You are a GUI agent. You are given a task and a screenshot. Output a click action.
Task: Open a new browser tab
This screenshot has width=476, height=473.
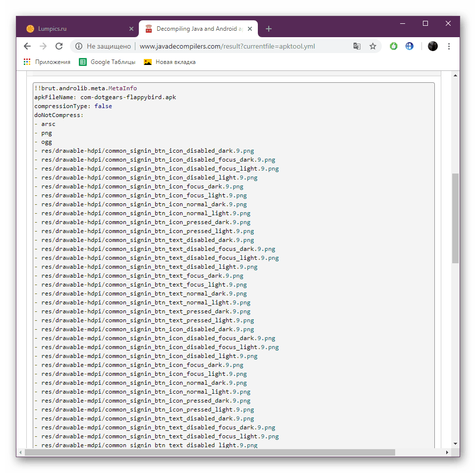click(x=269, y=29)
